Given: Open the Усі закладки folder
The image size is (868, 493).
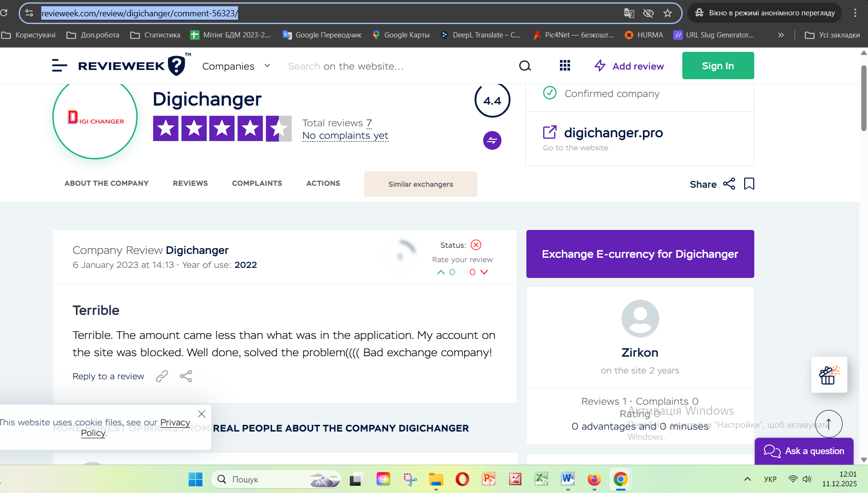Looking at the screenshot, I should (x=832, y=35).
